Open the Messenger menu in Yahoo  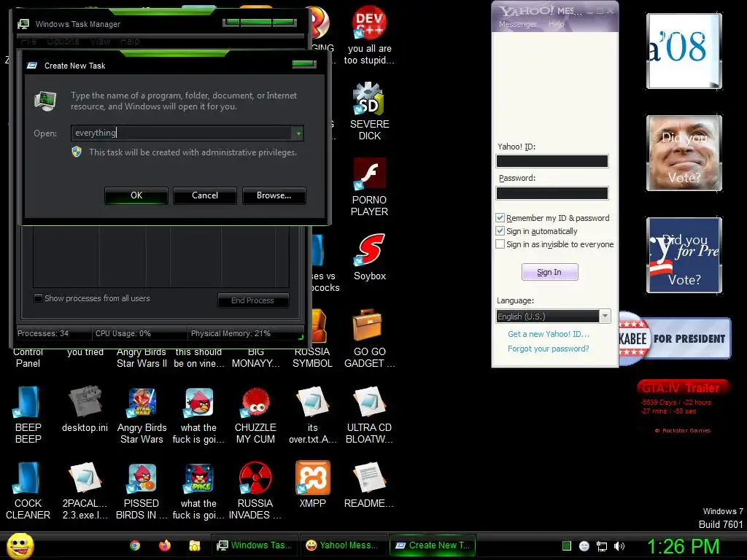click(517, 24)
